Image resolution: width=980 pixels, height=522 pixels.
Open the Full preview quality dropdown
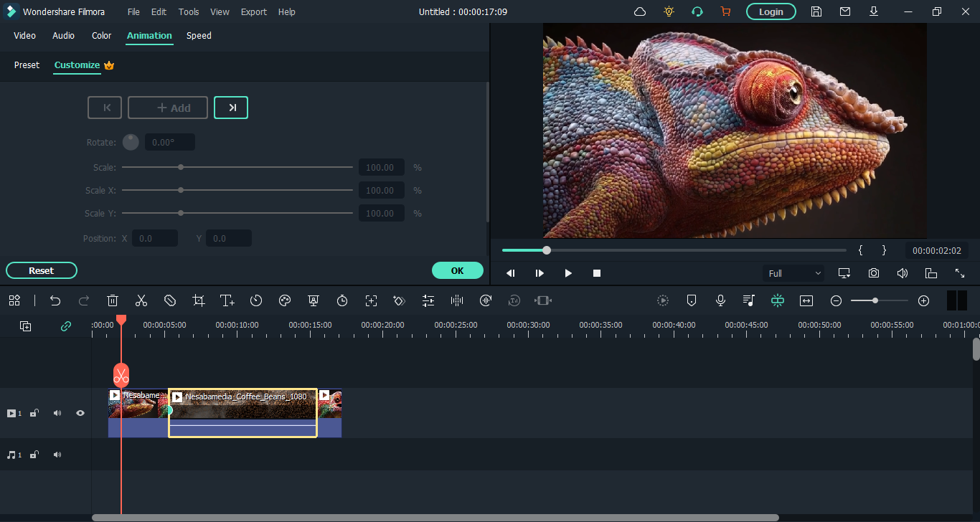(x=795, y=273)
